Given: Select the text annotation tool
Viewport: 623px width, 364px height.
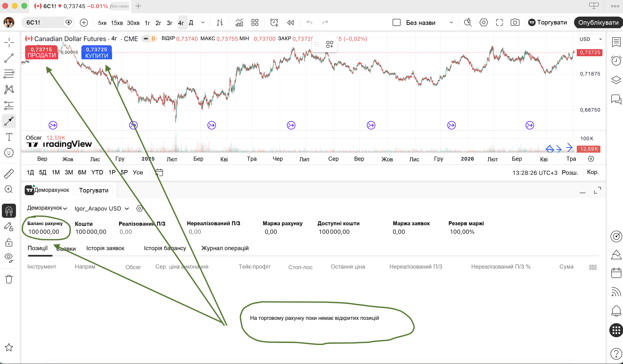Looking at the screenshot, I should click(x=9, y=137).
